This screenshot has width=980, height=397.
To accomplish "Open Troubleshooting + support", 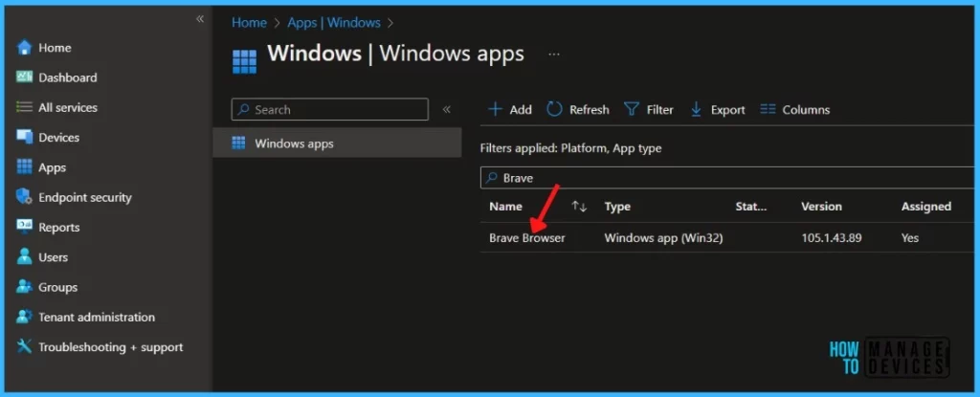I will coord(100,347).
